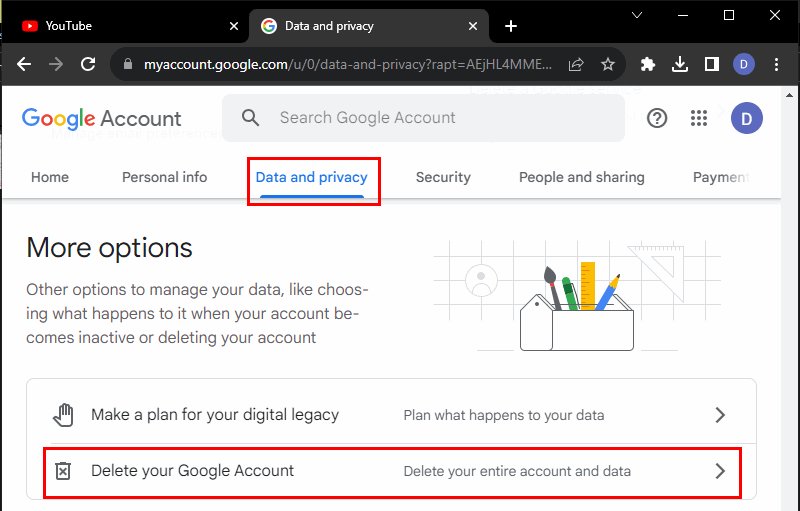Viewport: 800px width, 511px height.
Task: Open the Help question mark icon
Action: click(657, 118)
